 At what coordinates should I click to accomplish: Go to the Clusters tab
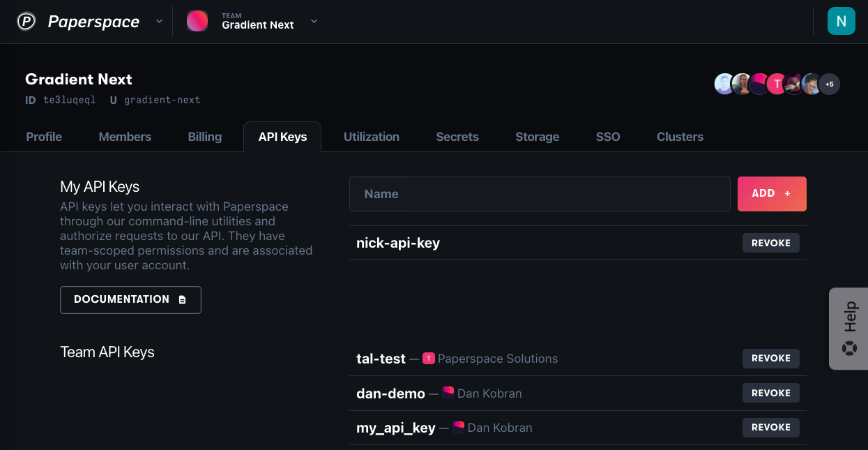point(680,137)
